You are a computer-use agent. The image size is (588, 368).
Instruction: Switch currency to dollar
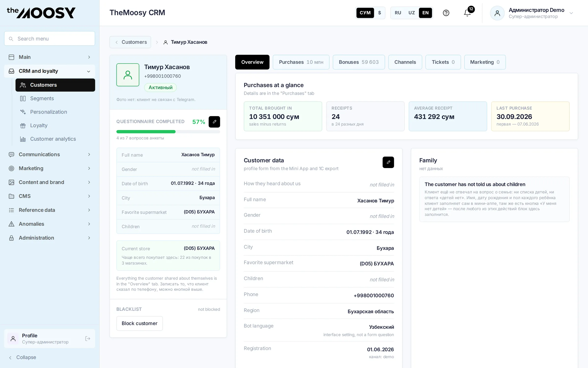click(x=380, y=13)
